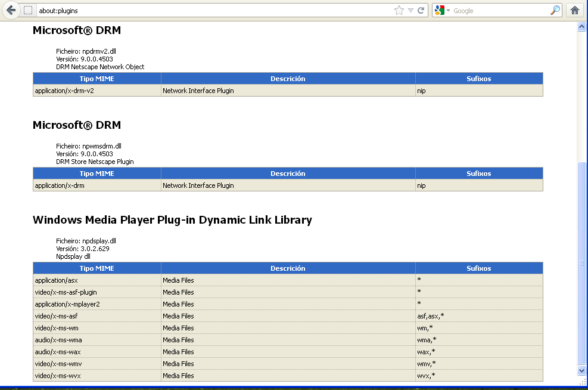
Task: Click the Google search engine icon
Action: pyautogui.click(x=440, y=10)
